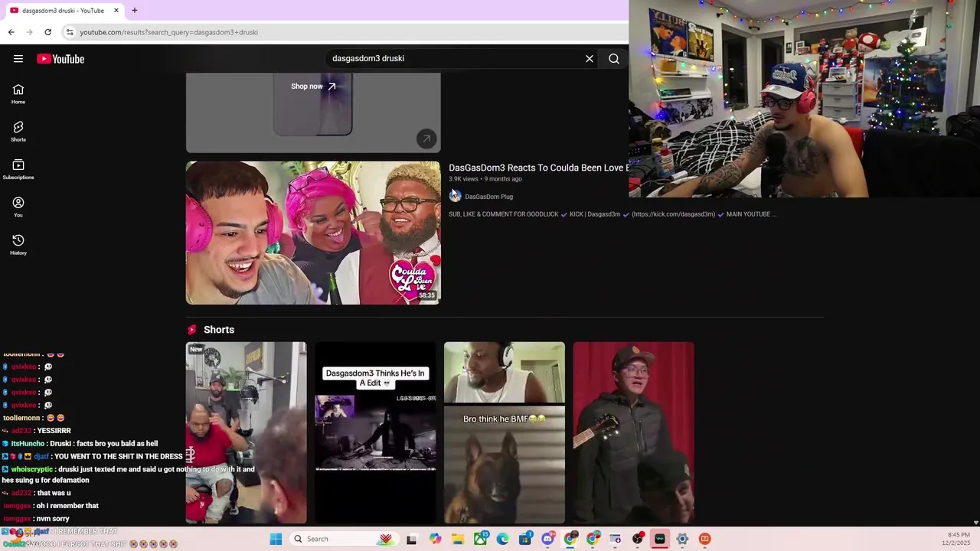980x551 pixels.
Task: Click the magnifier search button
Action: 614,59
